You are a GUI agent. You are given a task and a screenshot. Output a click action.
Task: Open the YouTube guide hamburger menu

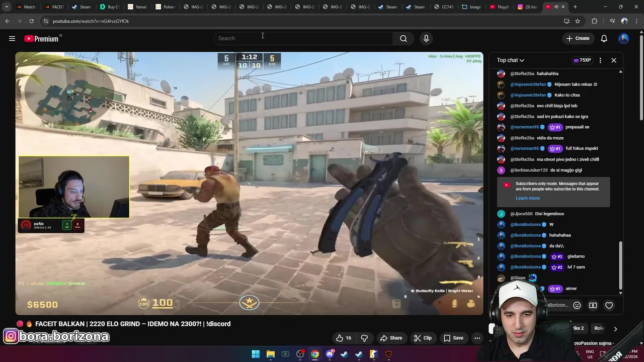tap(12, 39)
